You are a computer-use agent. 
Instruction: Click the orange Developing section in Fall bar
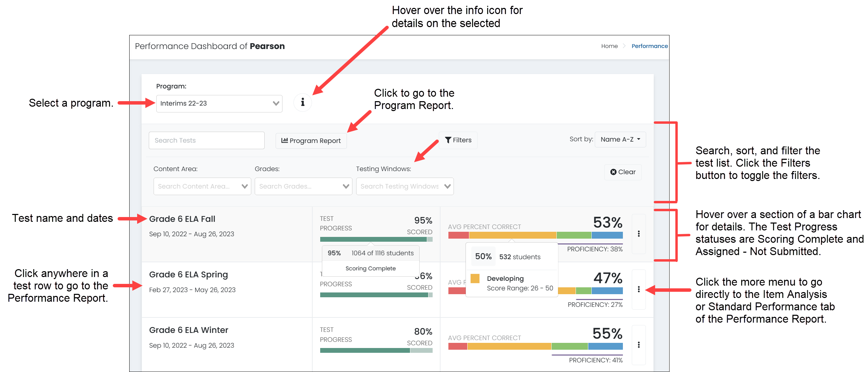512,235
